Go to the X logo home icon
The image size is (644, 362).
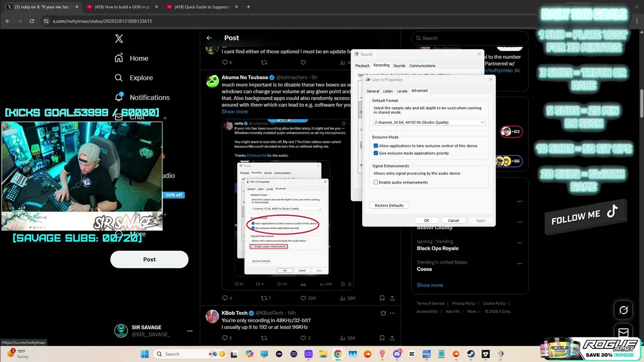119,39
